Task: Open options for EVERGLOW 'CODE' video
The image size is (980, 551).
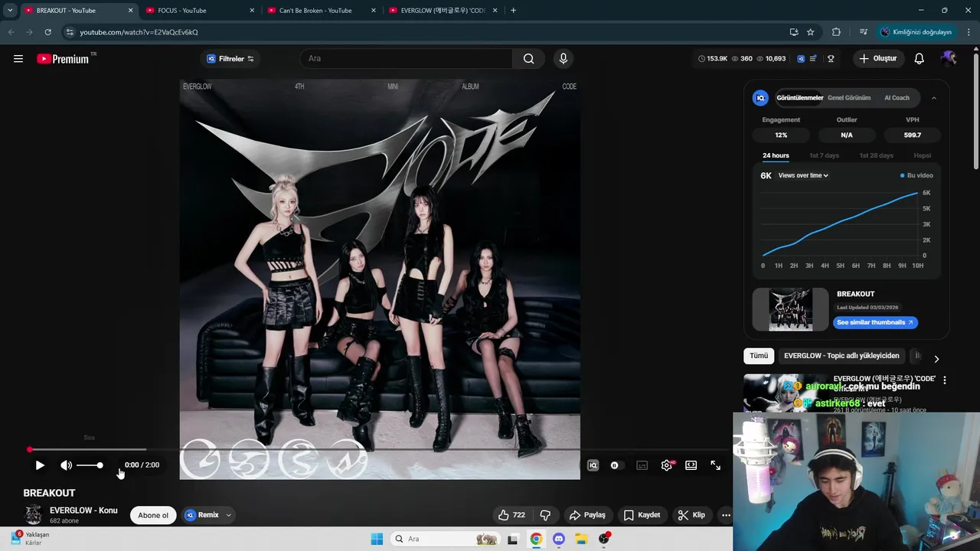Action: pos(945,380)
